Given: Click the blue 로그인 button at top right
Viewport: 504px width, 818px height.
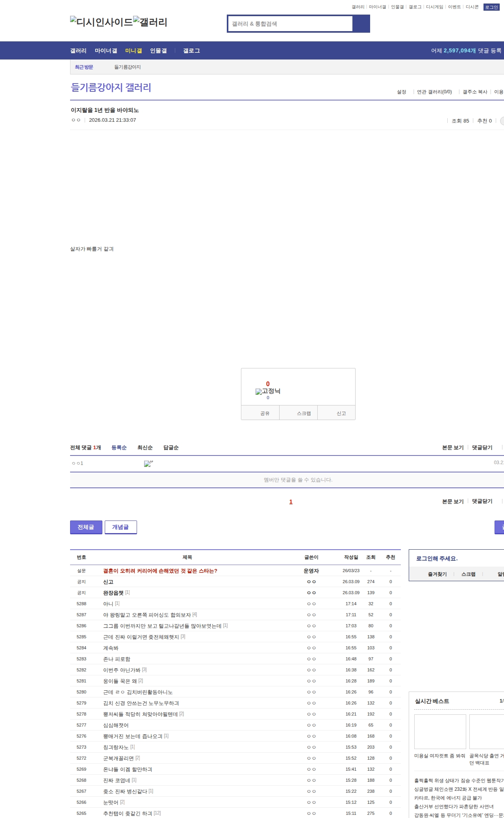Looking at the screenshot, I should [491, 7].
